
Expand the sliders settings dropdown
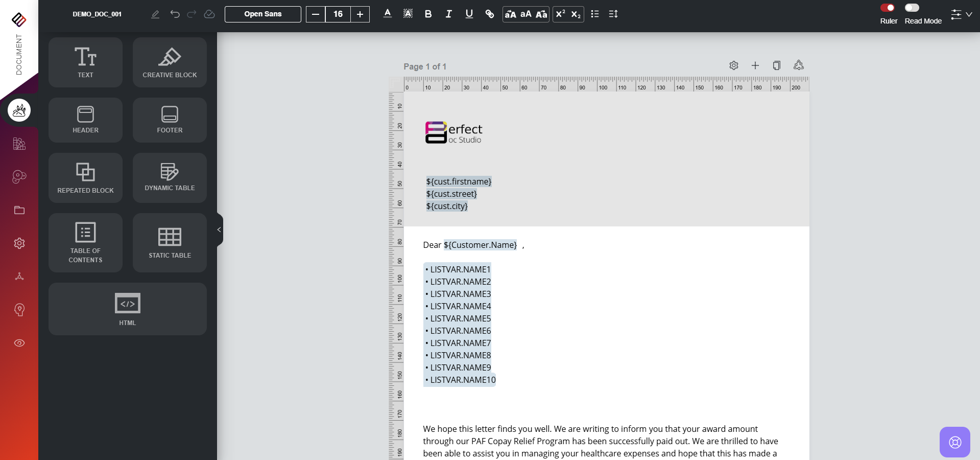961,14
